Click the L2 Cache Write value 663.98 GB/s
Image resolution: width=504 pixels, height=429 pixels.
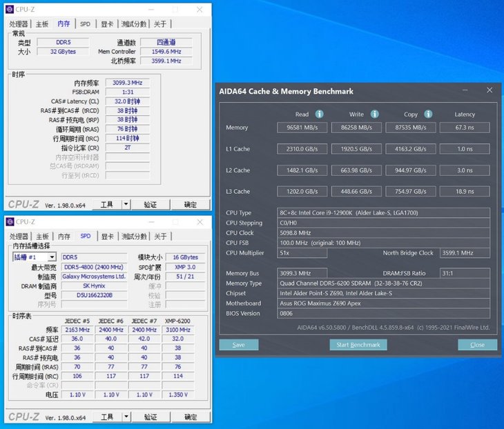coord(356,170)
